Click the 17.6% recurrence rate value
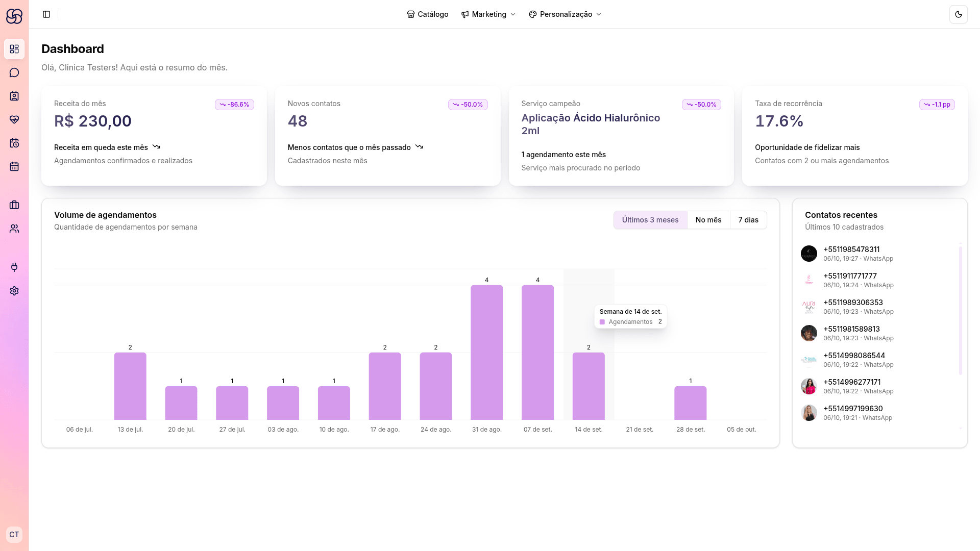Screen dimensions: 980x551 point(779,121)
